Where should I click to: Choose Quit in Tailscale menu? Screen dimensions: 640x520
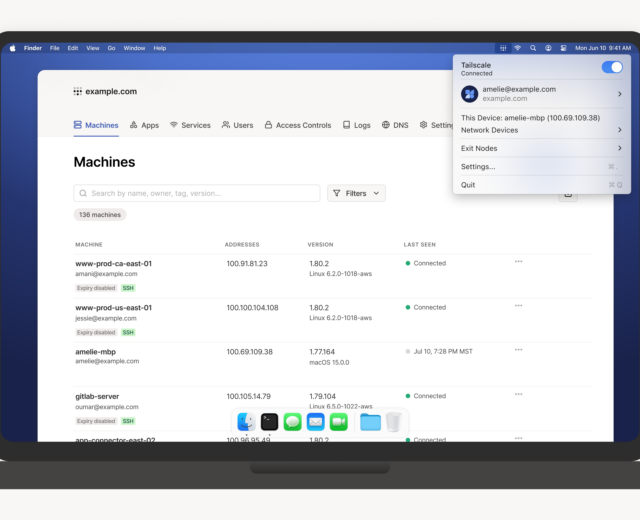[542, 185]
